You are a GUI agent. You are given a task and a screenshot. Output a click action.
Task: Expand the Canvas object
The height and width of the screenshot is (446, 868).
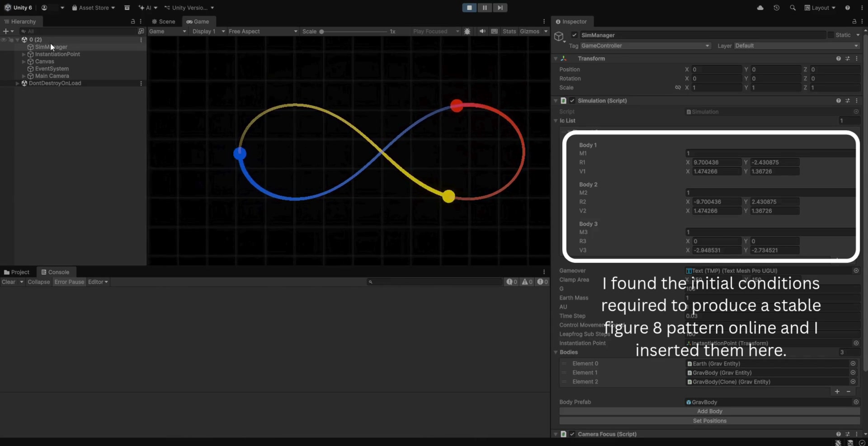click(24, 62)
